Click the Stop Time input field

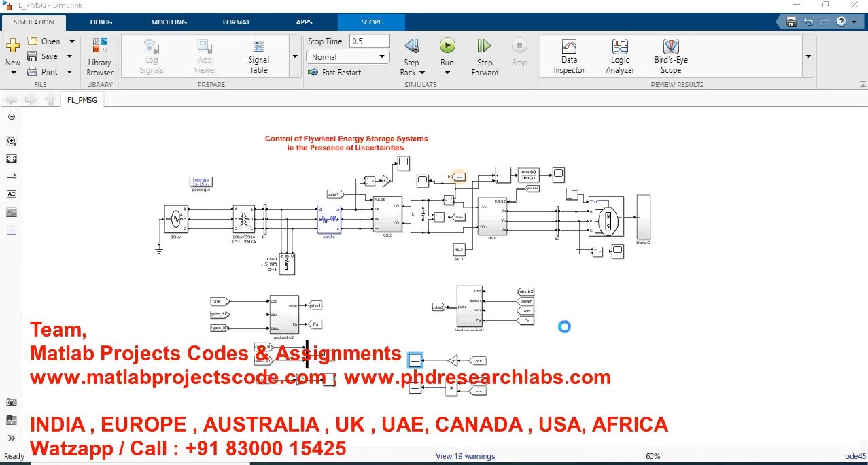point(369,41)
